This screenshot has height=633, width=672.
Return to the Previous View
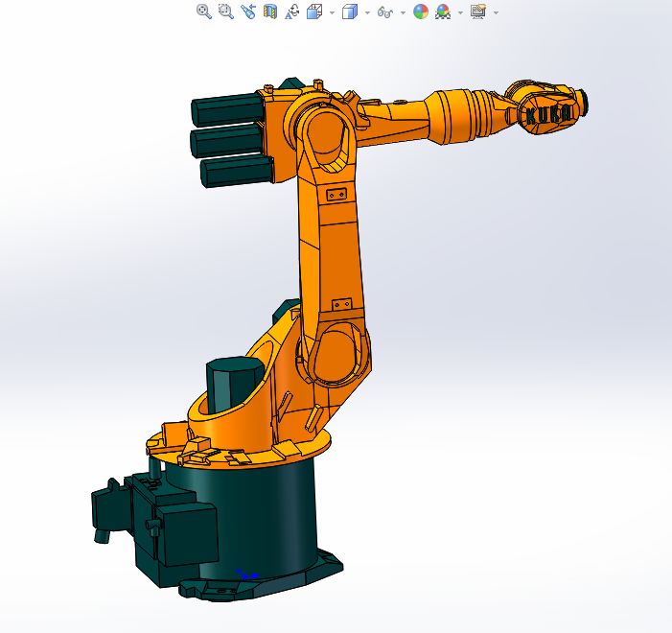click(x=248, y=12)
